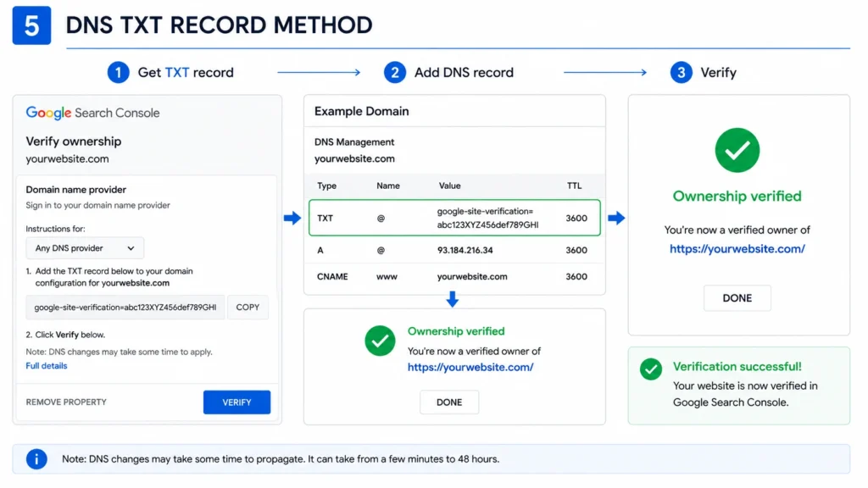Copy the TXT verification record
Screen dimensions: 868x488
coord(248,307)
